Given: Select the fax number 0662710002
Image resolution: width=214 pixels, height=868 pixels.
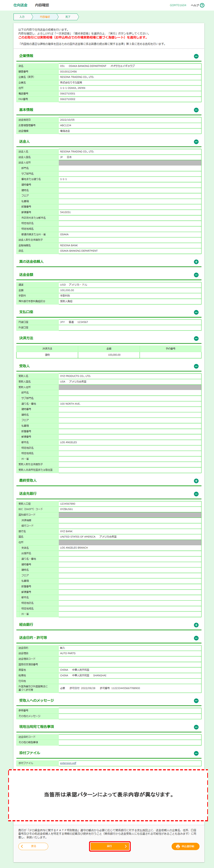Looking at the screenshot, I should [x=68, y=99].
